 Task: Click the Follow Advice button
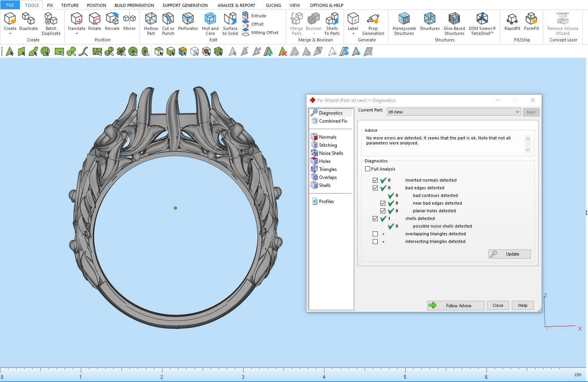(x=455, y=305)
